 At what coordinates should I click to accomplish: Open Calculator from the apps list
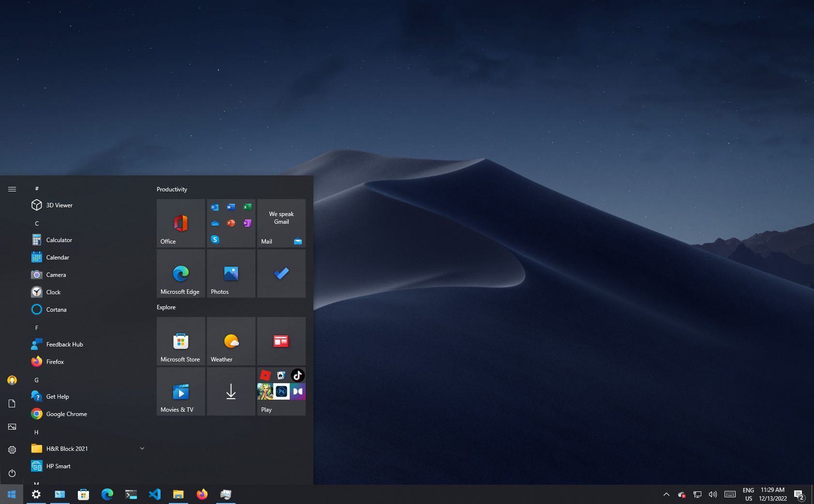click(58, 240)
